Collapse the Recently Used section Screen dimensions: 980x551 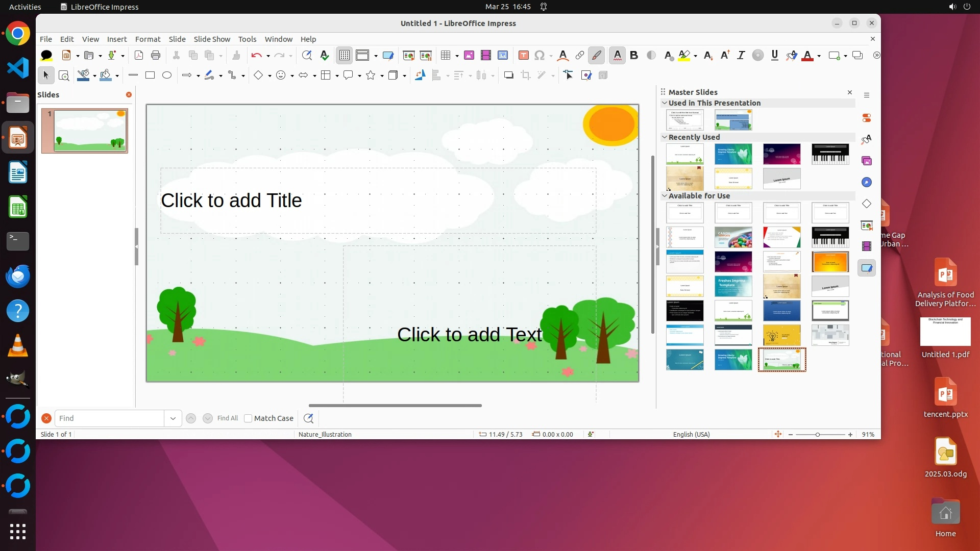(x=665, y=137)
